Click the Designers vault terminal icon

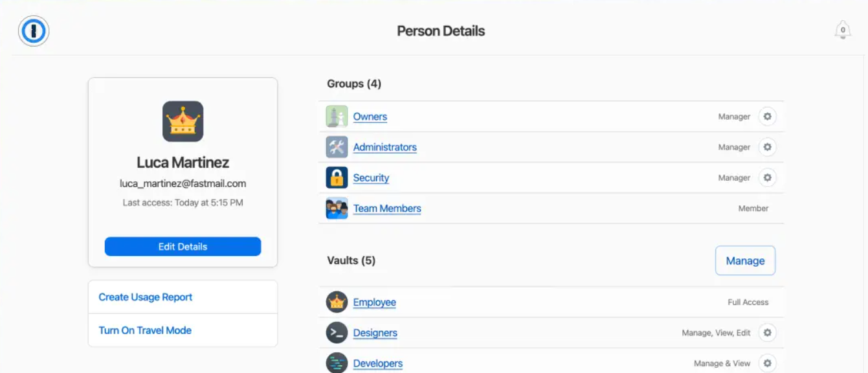(337, 332)
